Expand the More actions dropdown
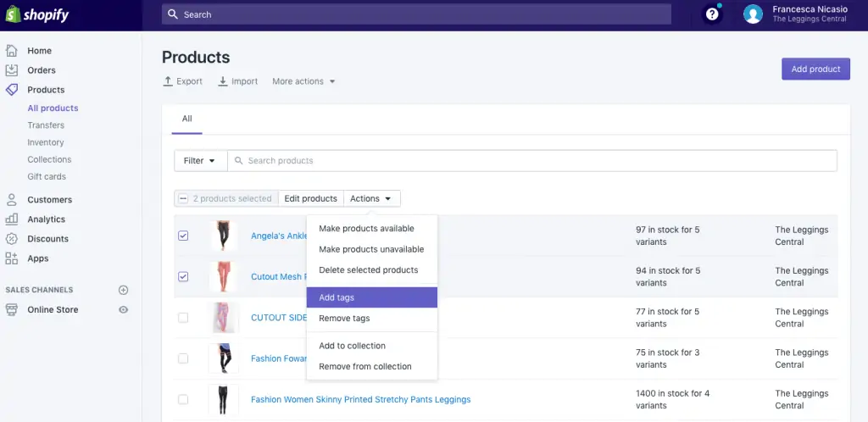 click(304, 81)
